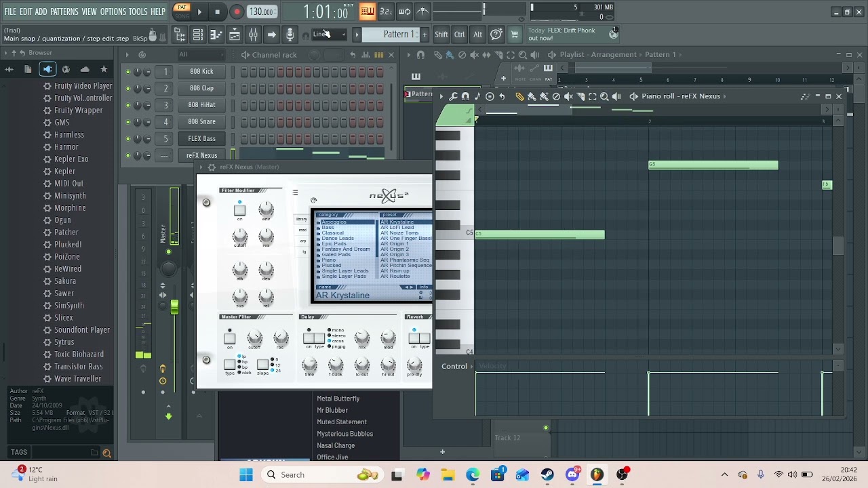Viewport: 868px width, 488px height.
Task: Select the Mute tool in Piano roll
Action: (568, 96)
